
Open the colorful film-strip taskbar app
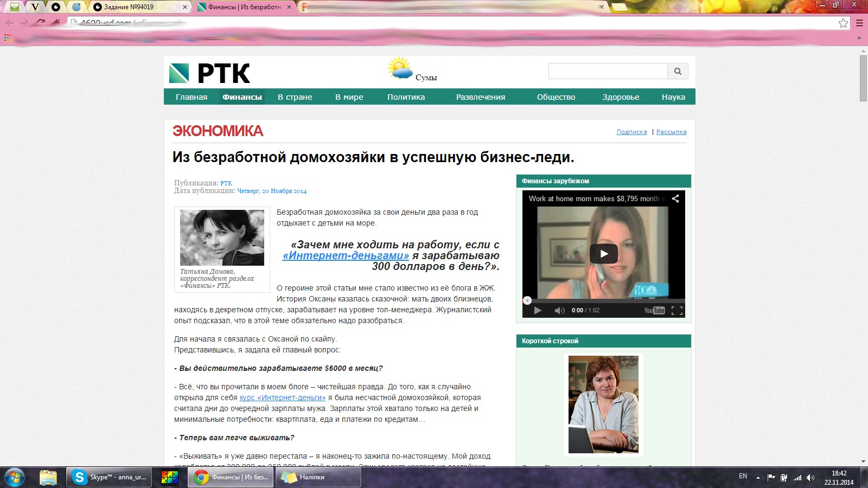tap(170, 477)
